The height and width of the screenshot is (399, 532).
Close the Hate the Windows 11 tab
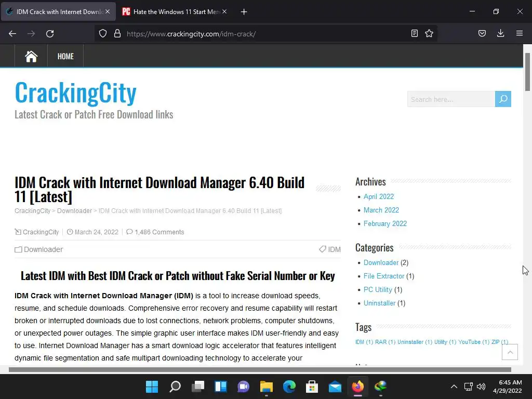[x=224, y=11]
